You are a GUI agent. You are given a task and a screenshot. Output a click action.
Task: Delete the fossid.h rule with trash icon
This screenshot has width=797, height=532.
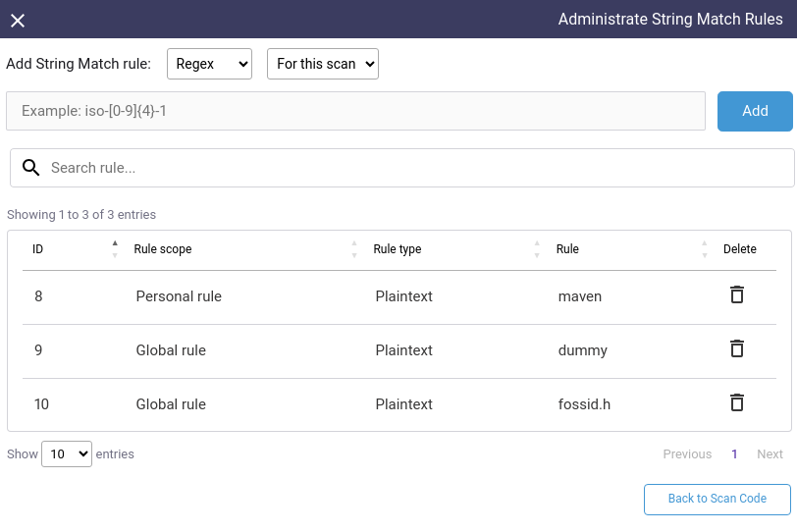point(736,402)
